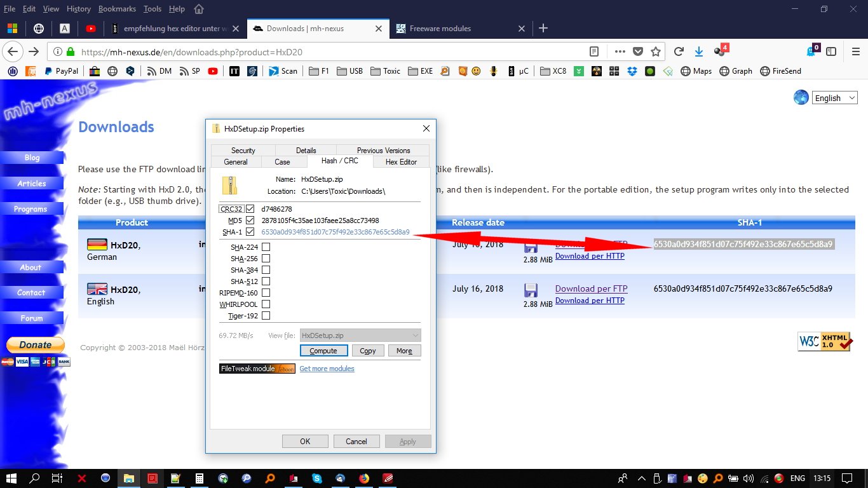Image resolution: width=868 pixels, height=488 pixels.
Task: Uncheck the CRC32 checkbox
Action: click(250, 209)
